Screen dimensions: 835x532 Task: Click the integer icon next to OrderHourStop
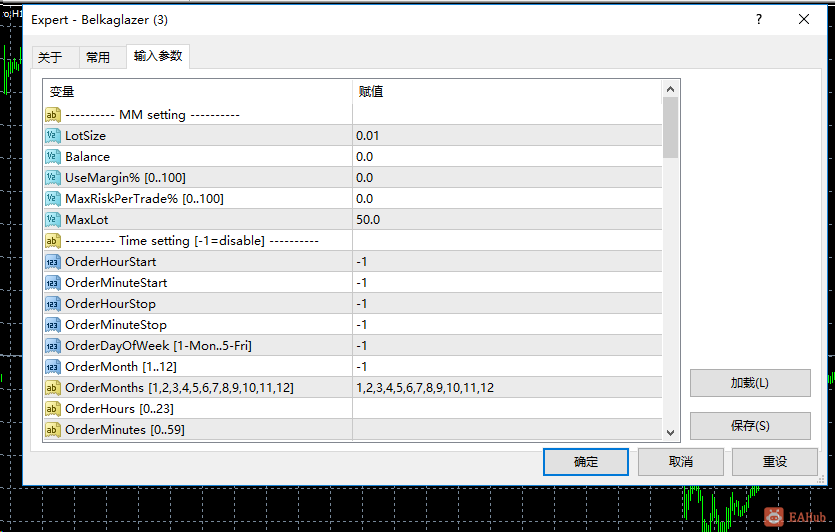click(52, 304)
